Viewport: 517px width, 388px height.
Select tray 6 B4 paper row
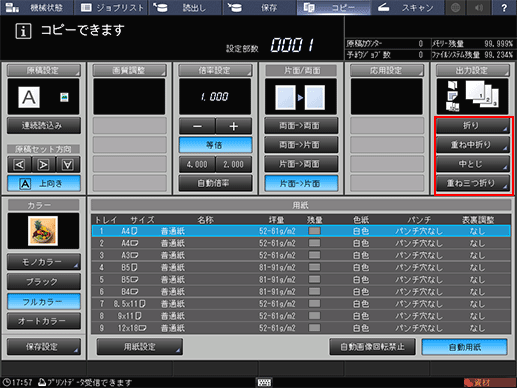(301, 292)
